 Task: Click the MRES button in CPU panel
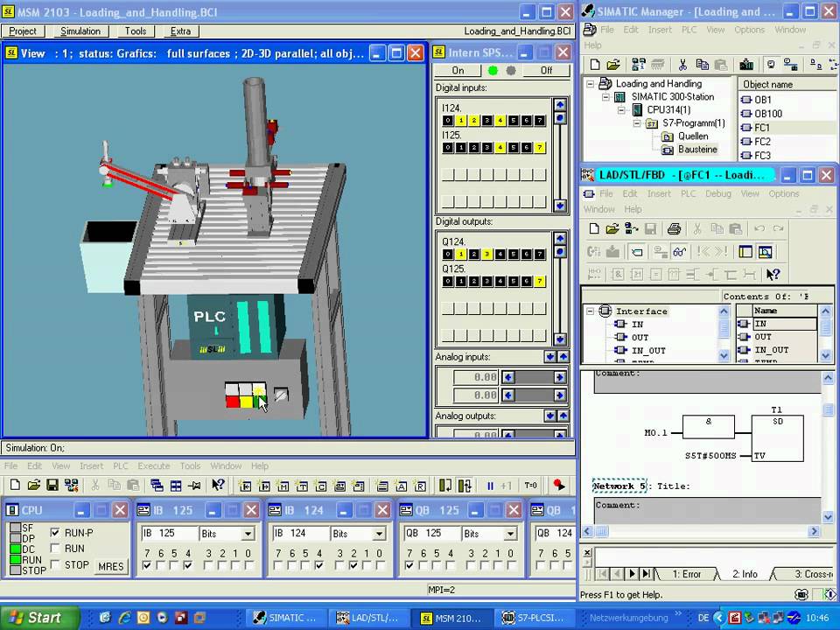(111, 566)
